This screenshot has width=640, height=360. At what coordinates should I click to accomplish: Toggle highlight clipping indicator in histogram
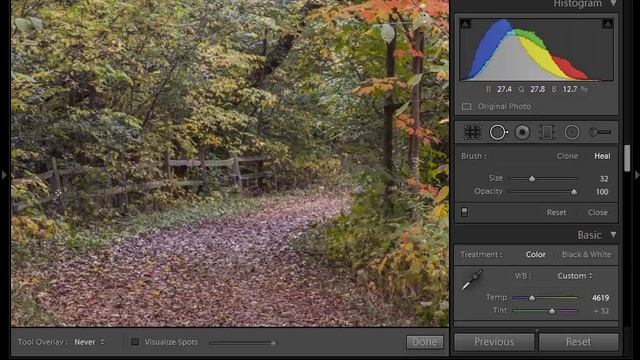pos(607,24)
